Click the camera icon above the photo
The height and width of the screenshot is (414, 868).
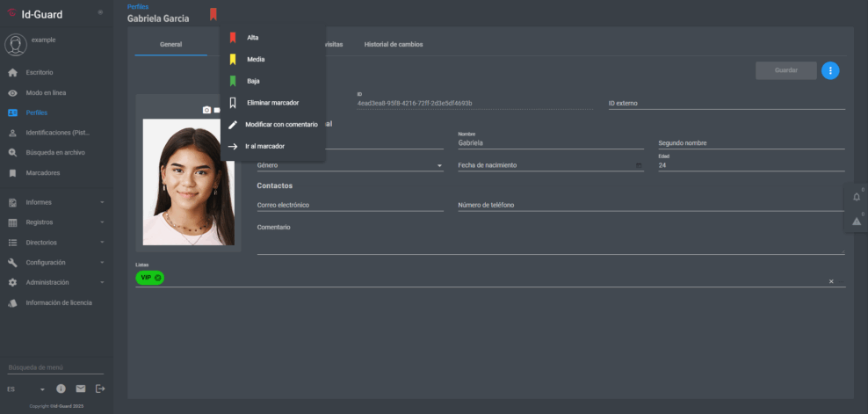(206, 110)
